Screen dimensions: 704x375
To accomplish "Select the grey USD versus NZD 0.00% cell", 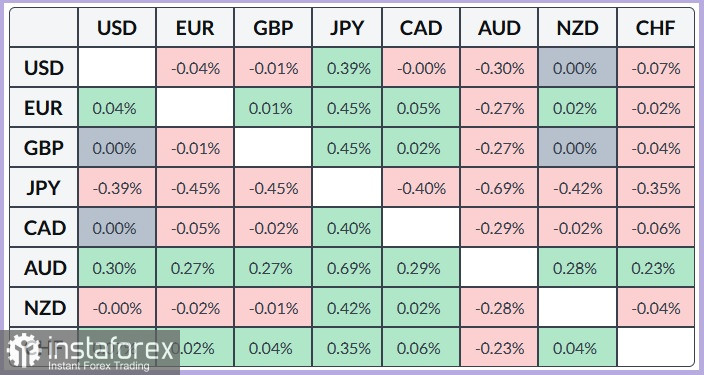I will point(577,68).
